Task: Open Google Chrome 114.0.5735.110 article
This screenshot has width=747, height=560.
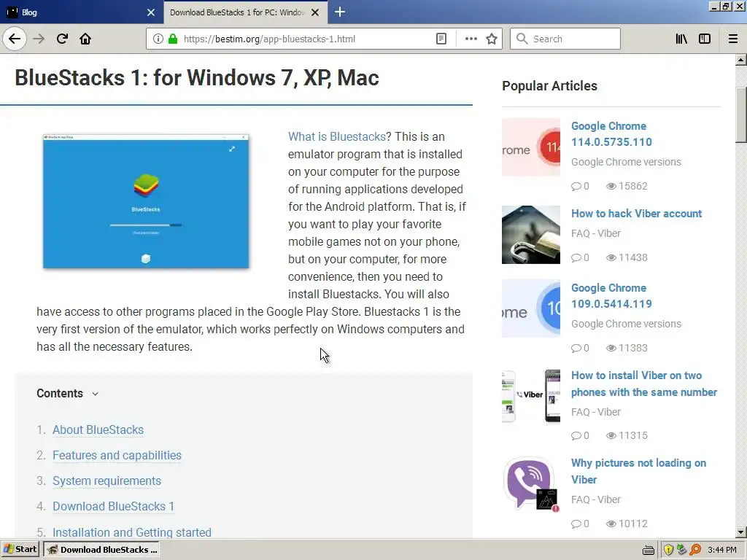Action: click(611, 134)
